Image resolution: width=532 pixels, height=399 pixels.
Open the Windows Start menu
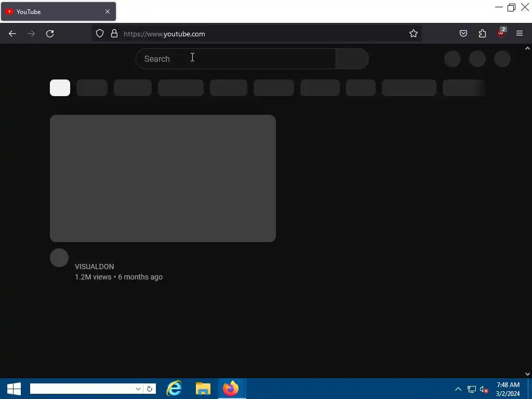tap(14, 389)
